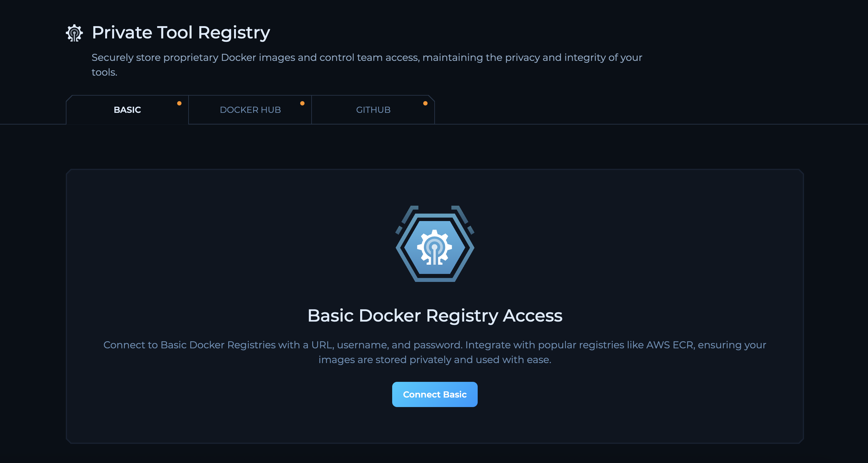Click the orange status dot on DOCKER HUB tab
This screenshot has width=868, height=463.
(302, 103)
